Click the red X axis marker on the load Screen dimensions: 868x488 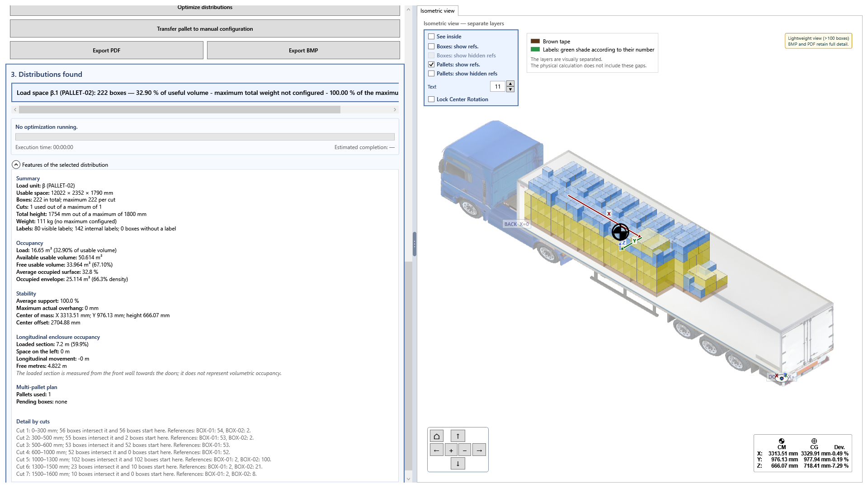coord(609,214)
